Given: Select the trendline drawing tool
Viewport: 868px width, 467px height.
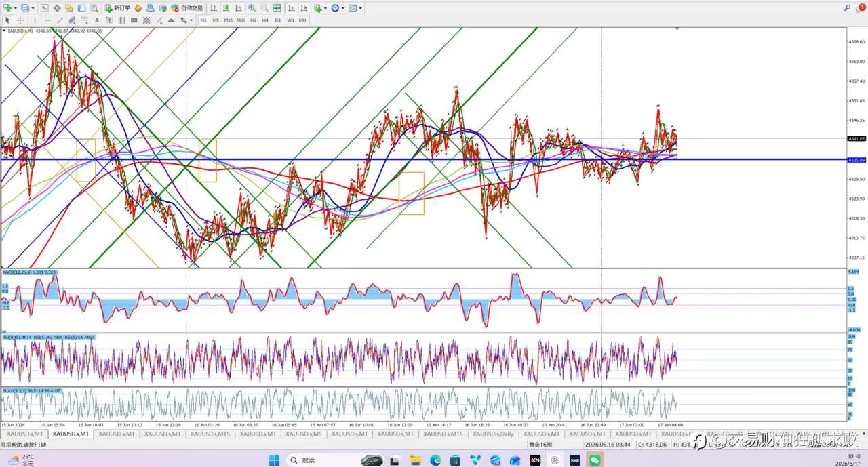Looking at the screenshot, I should click(60, 20).
